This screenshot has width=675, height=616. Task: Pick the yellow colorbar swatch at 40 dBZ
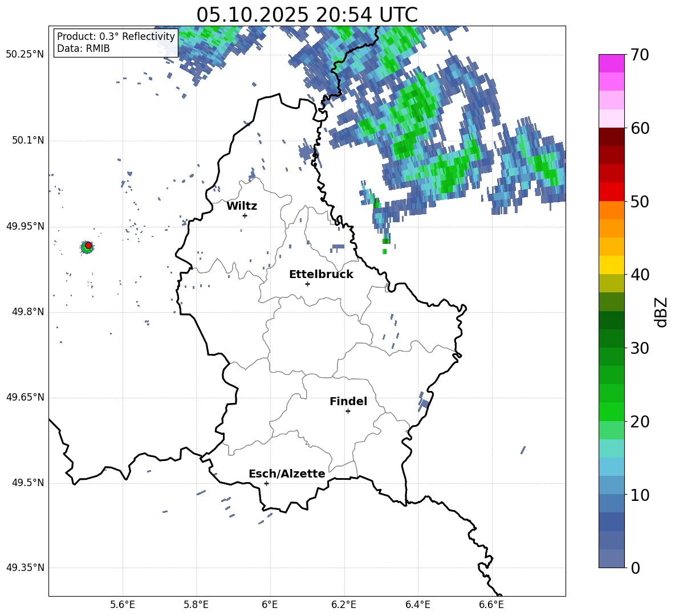pyautogui.click(x=611, y=265)
